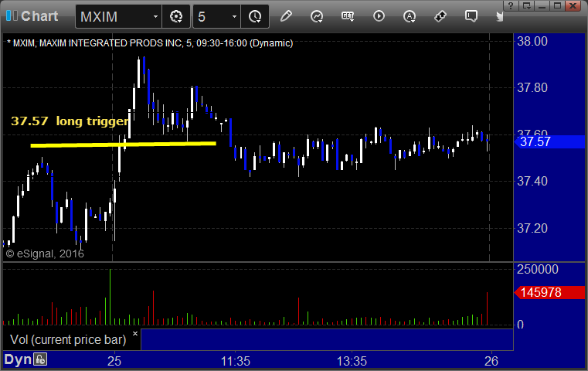The height and width of the screenshot is (371, 588).
Task: Click the MXIM MAXIM INTEGRATED PRODS chart title
Action: coord(150,43)
